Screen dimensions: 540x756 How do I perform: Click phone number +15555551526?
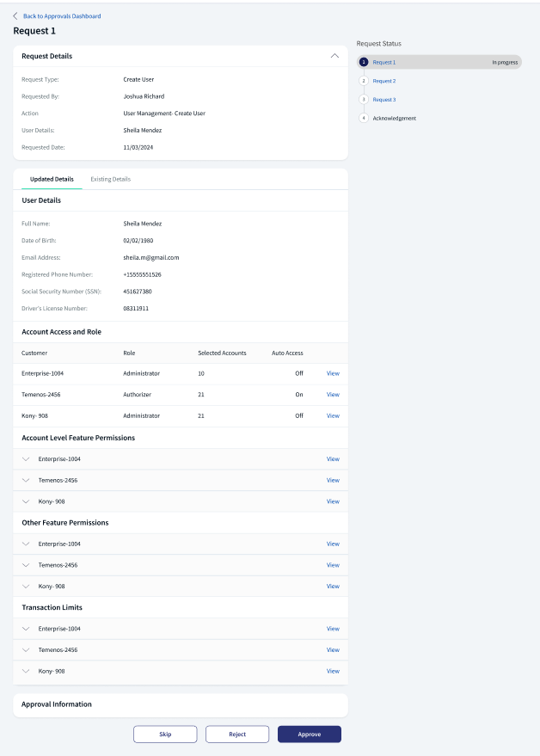pyautogui.click(x=142, y=274)
